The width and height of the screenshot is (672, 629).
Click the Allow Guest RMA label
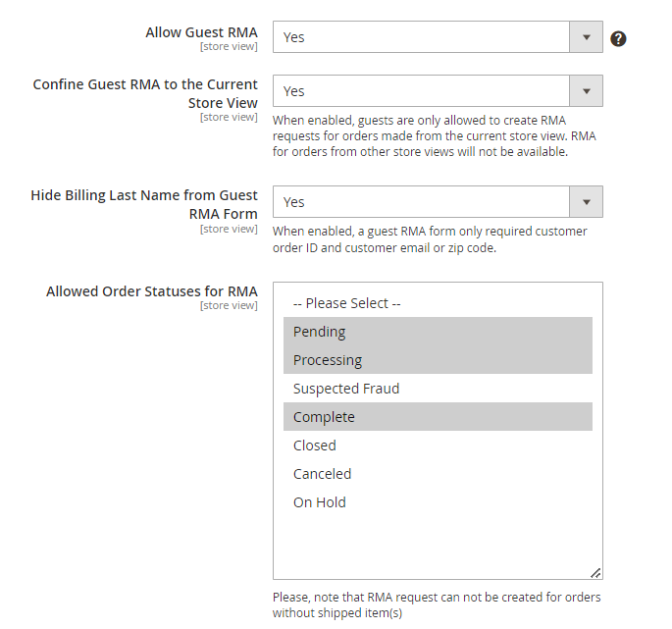click(201, 32)
